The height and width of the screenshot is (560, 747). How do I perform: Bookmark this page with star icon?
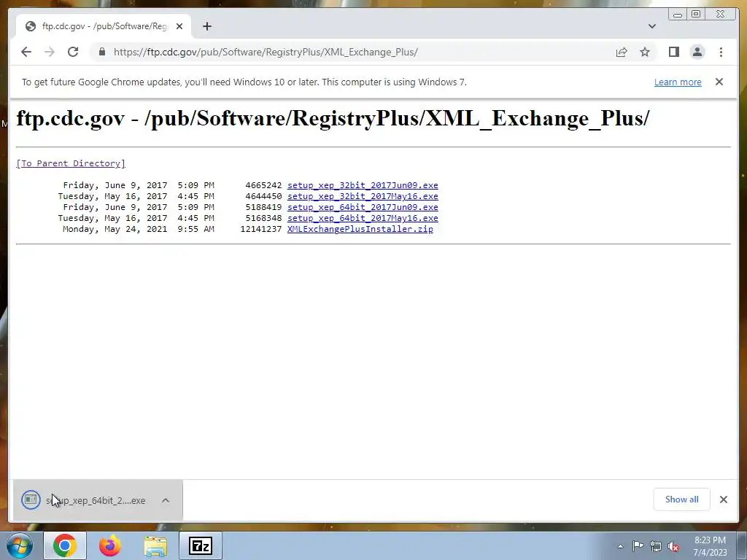645,52
